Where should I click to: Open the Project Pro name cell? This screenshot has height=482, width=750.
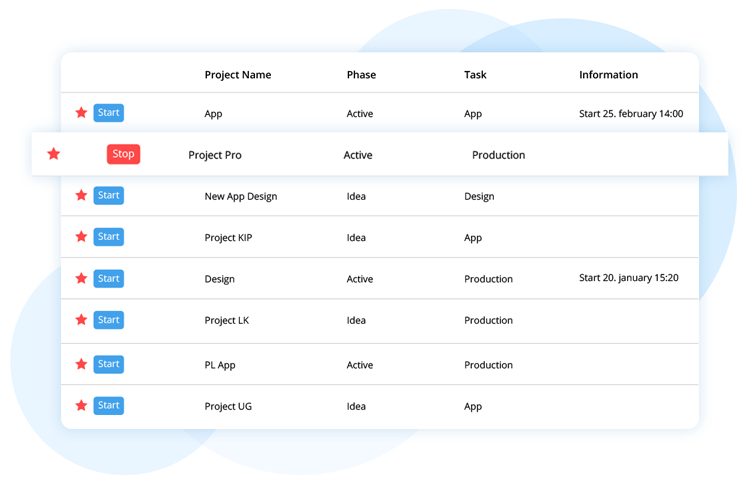215,155
